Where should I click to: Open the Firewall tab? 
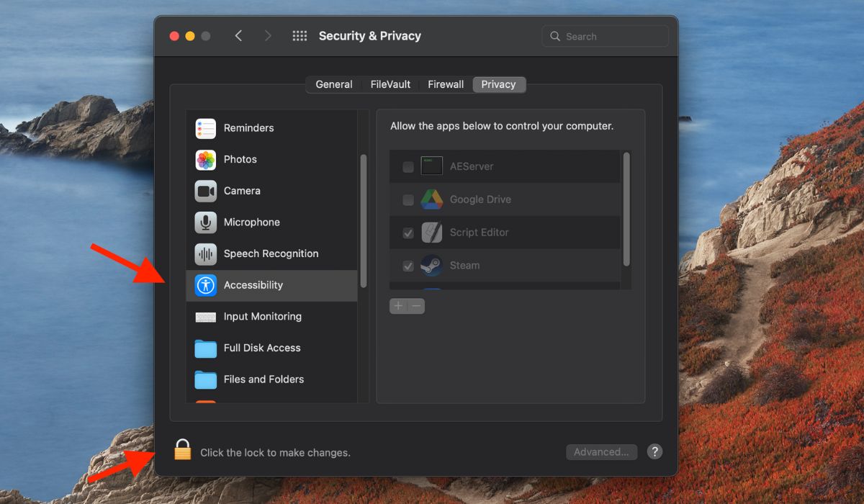tap(445, 84)
